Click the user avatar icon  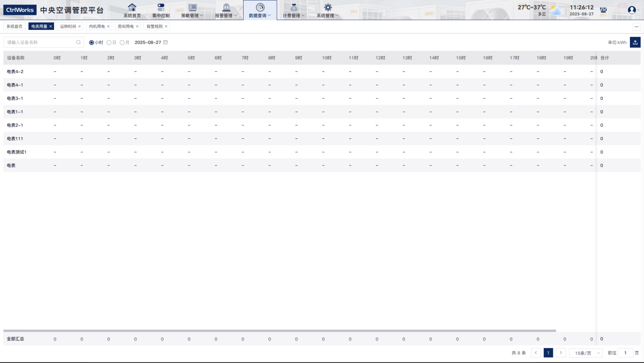click(632, 10)
